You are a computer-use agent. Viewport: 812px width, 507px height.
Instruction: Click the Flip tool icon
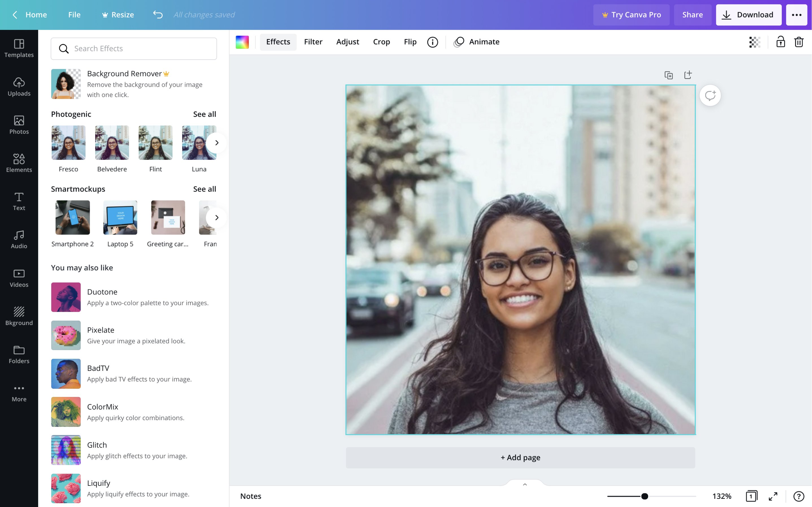click(410, 41)
